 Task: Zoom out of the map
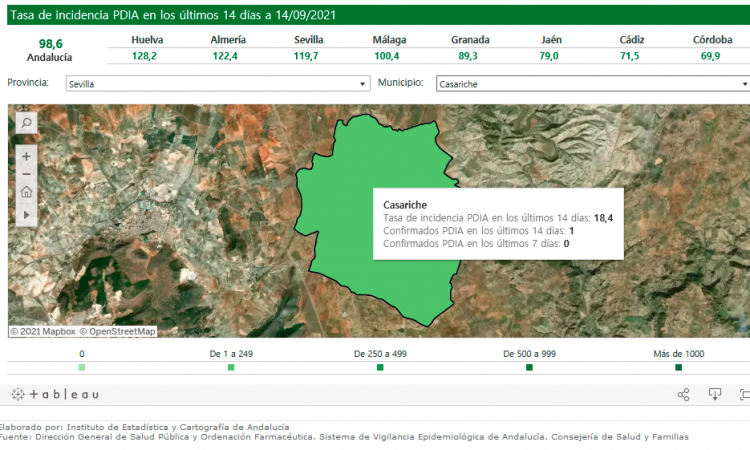26,174
